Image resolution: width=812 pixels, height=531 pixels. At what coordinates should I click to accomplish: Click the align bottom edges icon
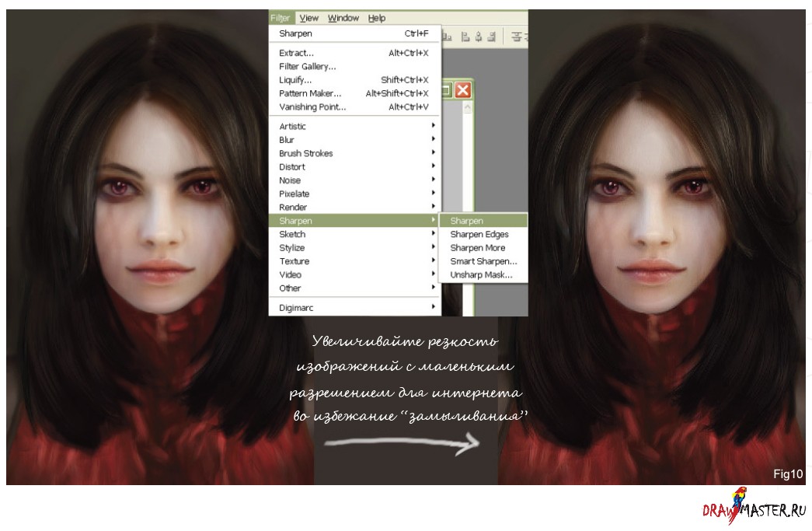click(446, 37)
